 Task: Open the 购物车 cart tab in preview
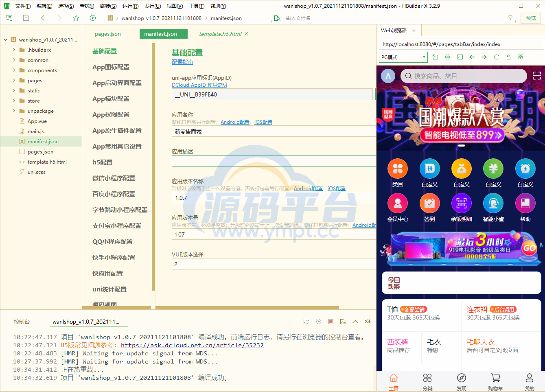[x=495, y=382]
